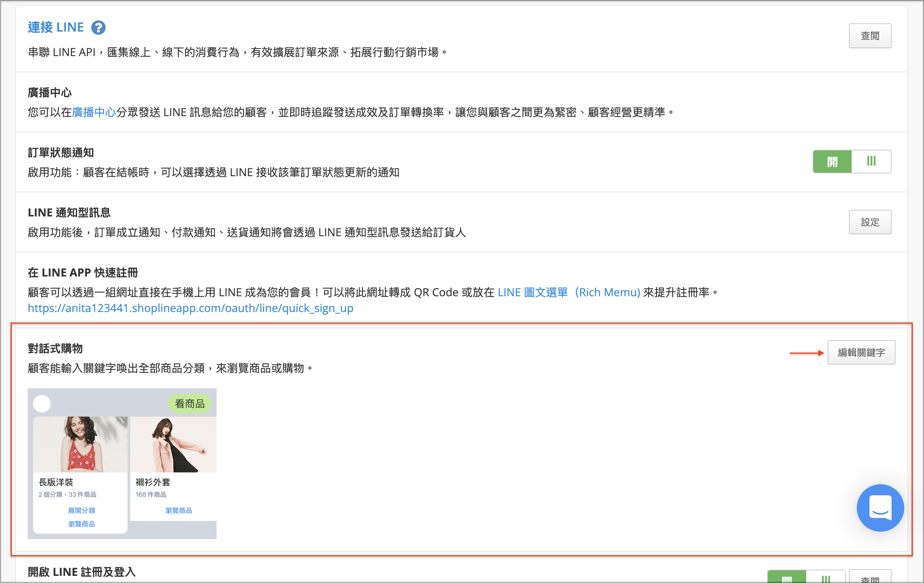The height and width of the screenshot is (583, 924).
Task: Click 瀏覽商品 under 長版洋裝
Action: [x=81, y=524]
